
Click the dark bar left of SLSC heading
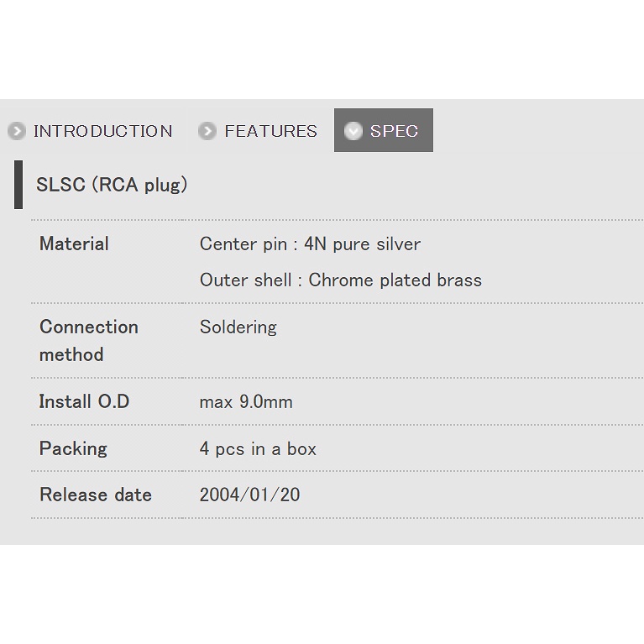18,185
